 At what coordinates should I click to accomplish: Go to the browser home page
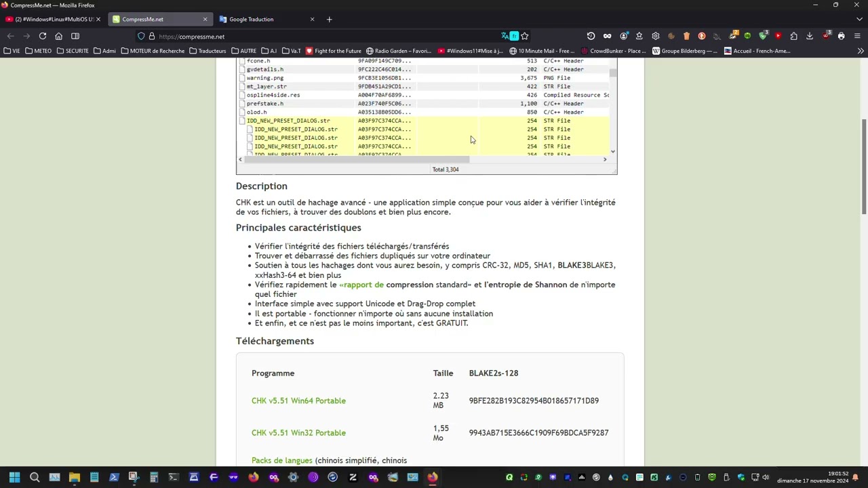point(58,36)
